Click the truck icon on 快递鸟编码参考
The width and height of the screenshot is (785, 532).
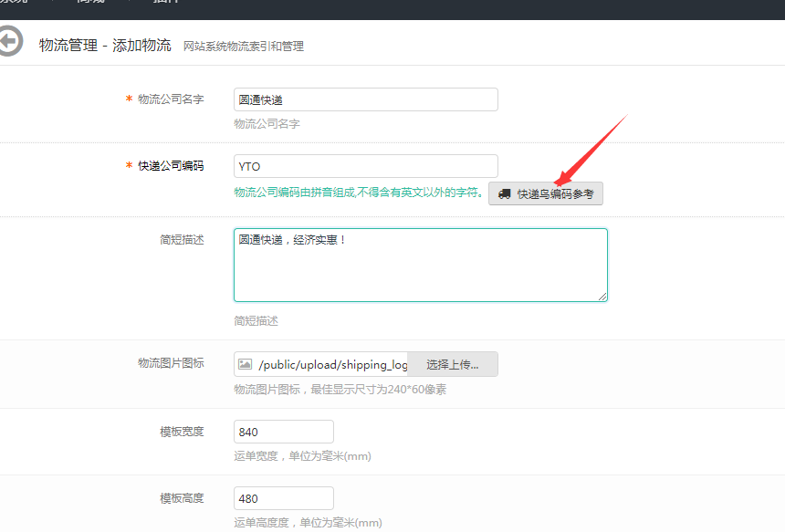point(505,194)
